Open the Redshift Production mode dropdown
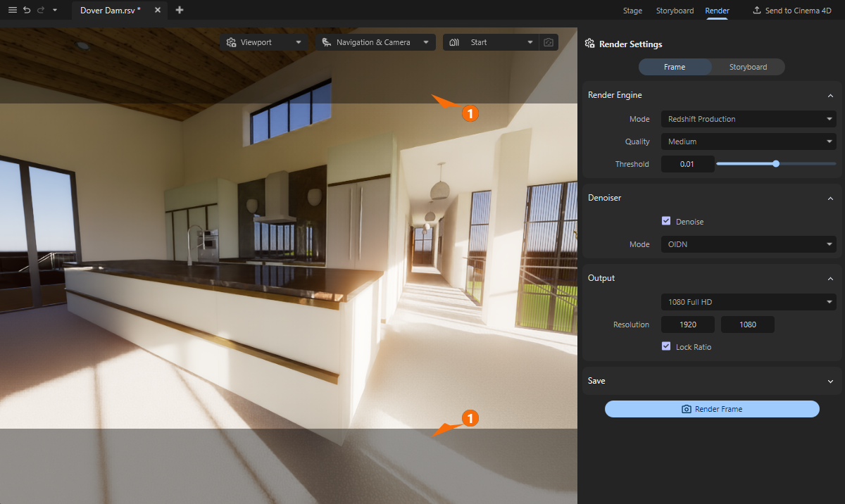Screen dimensions: 845x504 pos(748,119)
